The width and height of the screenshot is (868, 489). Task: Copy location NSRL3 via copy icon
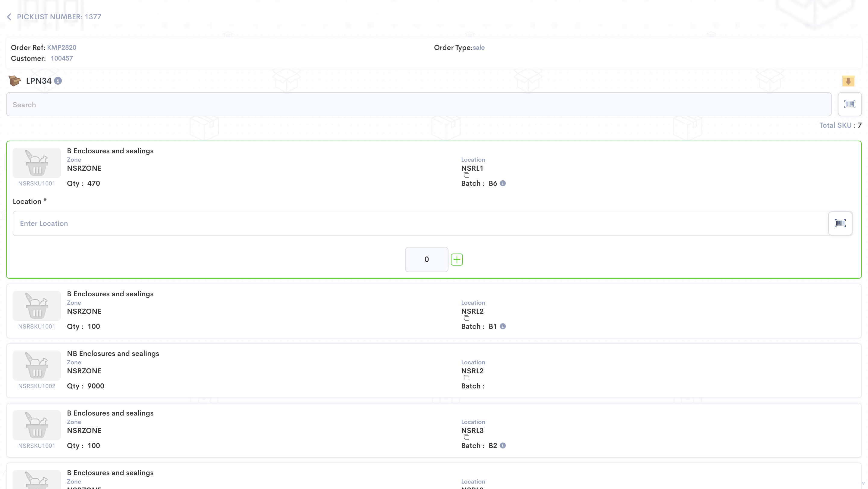click(x=466, y=437)
